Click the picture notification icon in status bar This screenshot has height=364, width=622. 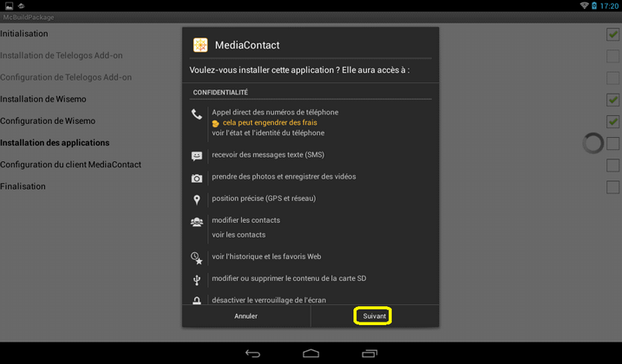9,5
